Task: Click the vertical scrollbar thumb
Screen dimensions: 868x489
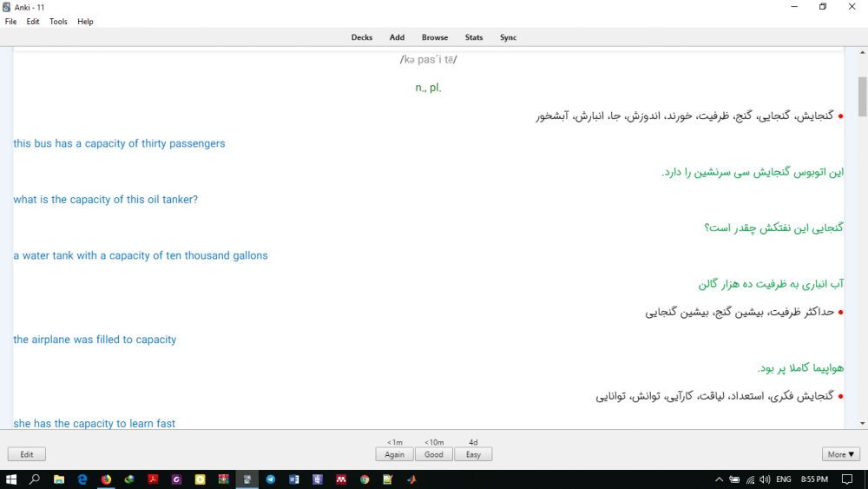Action: [862, 96]
